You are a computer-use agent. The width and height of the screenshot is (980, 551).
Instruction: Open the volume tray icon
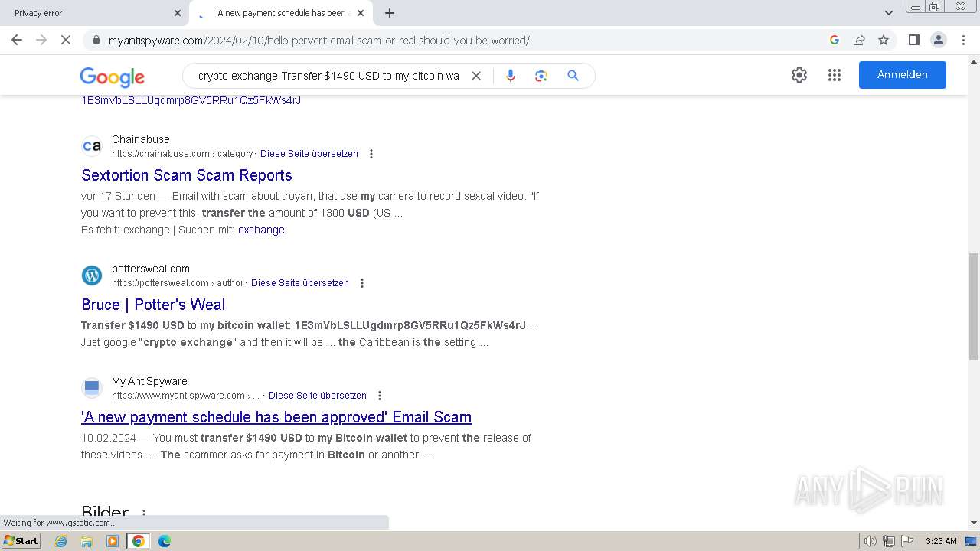pos(870,541)
